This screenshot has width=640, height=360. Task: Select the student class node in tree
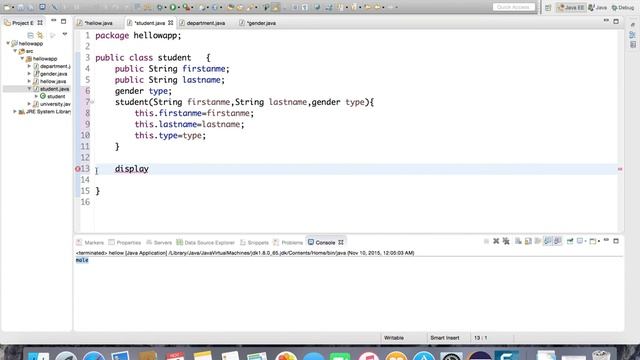click(x=56, y=96)
